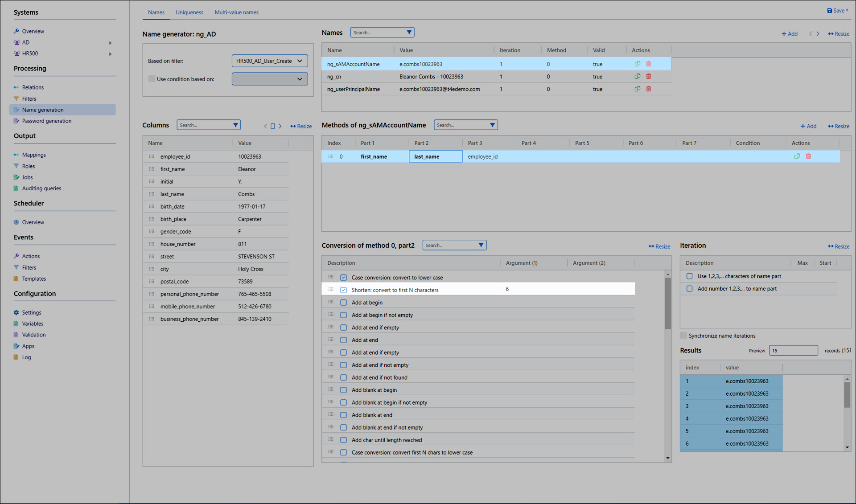Delete the ng_cn name row
Screen dimensions: 856x504
pyautogui.click(x=649, y=77)
